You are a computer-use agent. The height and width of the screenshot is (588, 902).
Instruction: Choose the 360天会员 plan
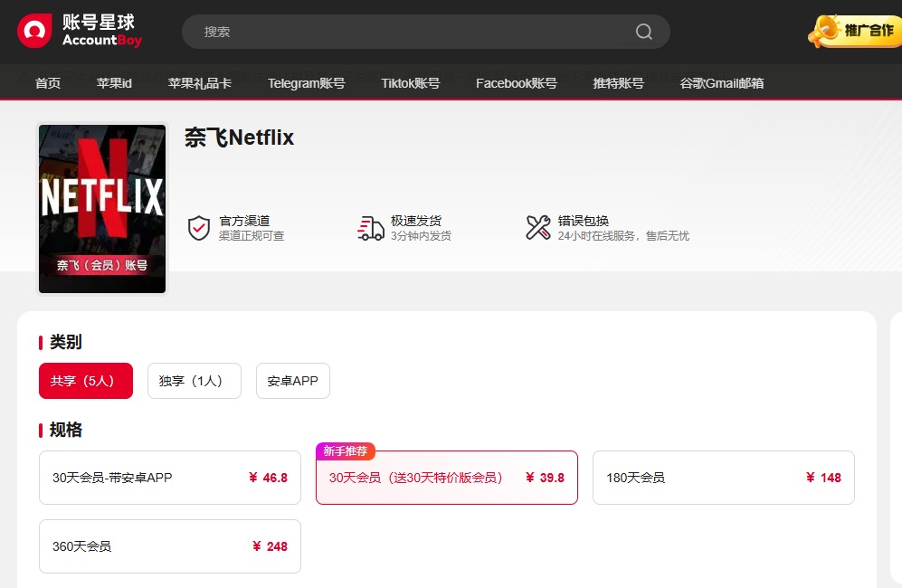170,546
